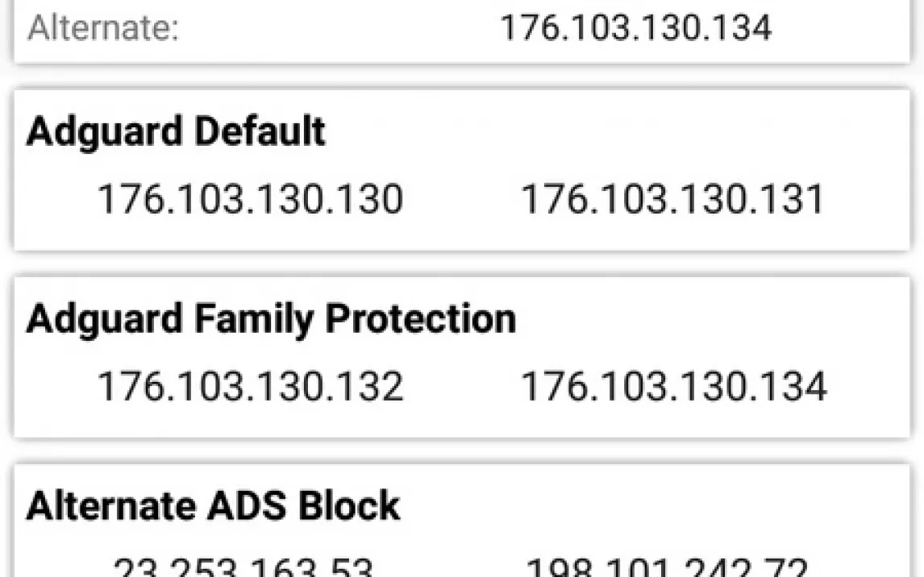Select Family Protection primary address 176.103.130.132
Image resolution: width=924 pixels, height=577 pixels.
click(x=250, y=386)
